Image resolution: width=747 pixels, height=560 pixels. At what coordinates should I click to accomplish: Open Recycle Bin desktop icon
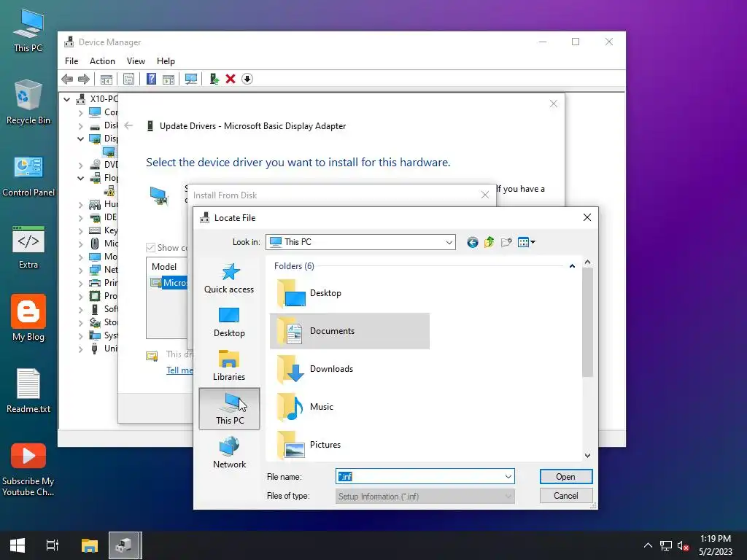pos(28,102)
